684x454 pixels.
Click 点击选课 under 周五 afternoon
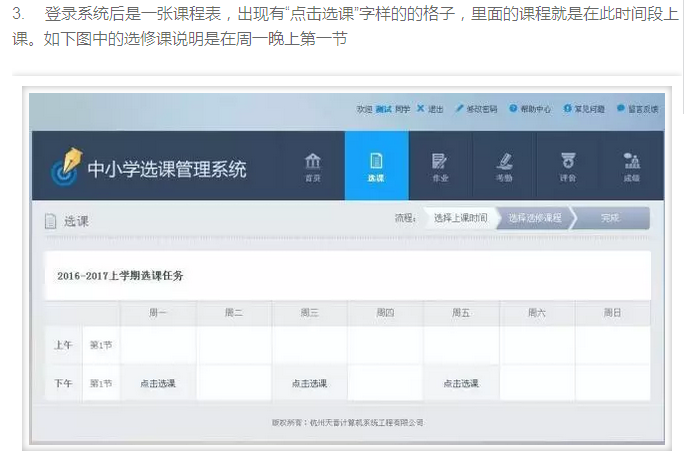pyautogui.click(x=461, y=383)
